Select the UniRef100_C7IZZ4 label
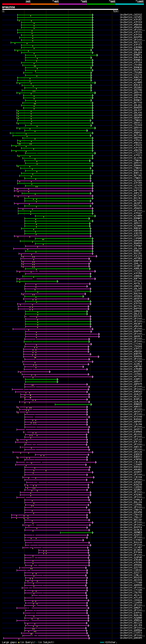Screen dimensions: 146x644 tap(131, 271)
